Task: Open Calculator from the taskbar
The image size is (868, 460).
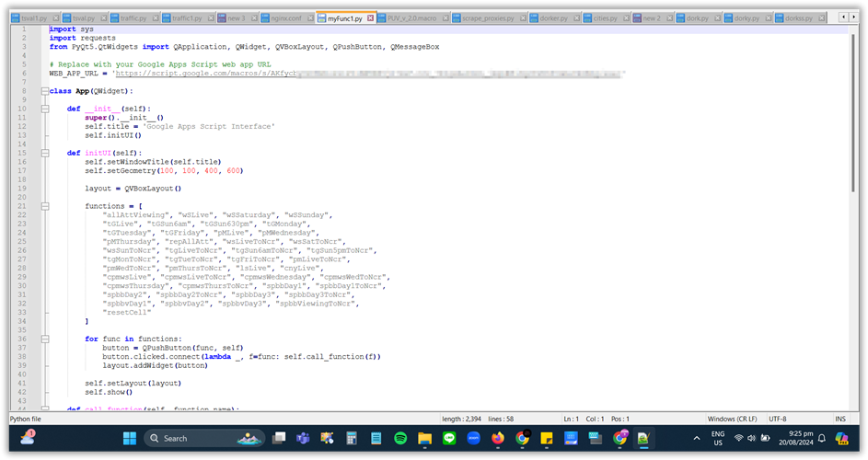Action: (x=352, y=439)
